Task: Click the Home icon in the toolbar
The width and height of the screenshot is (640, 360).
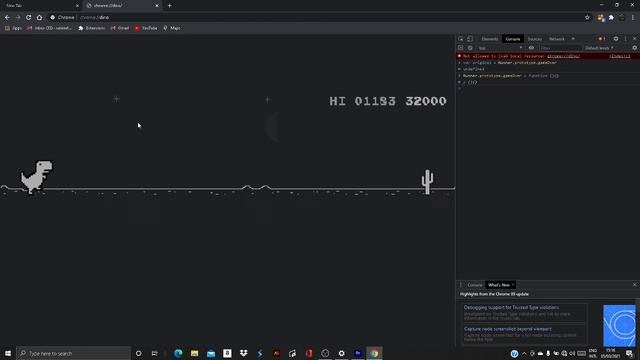Action: [39, 18]
